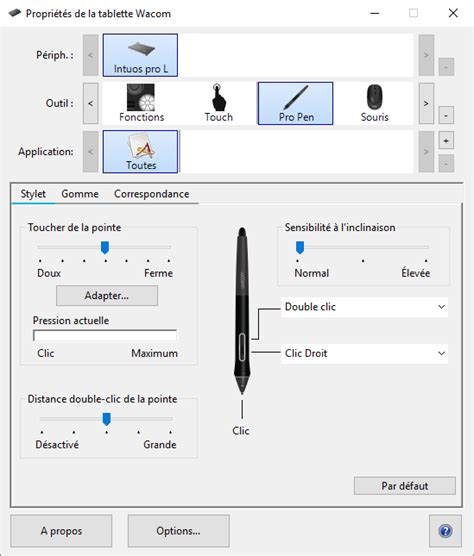
Task: Click the Sensibilité à l'inclinaison slider handle
Action: tap(300, 248)
